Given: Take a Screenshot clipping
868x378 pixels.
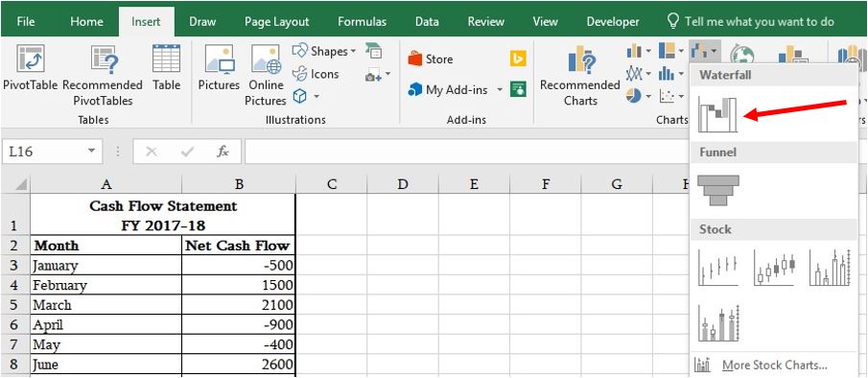Looking at the screenshot, I should (x=373, y=74).
